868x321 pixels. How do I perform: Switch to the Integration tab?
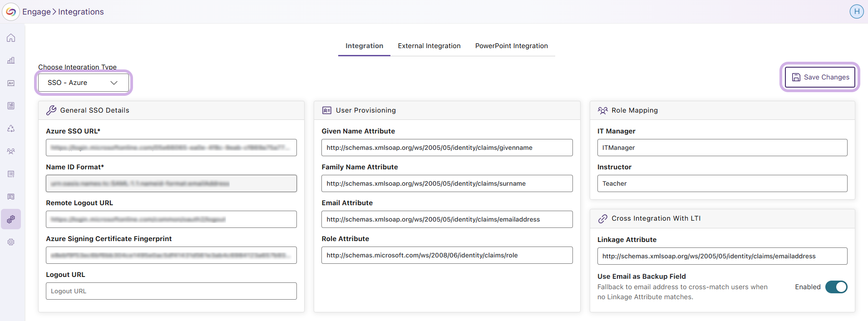(364, 46)
